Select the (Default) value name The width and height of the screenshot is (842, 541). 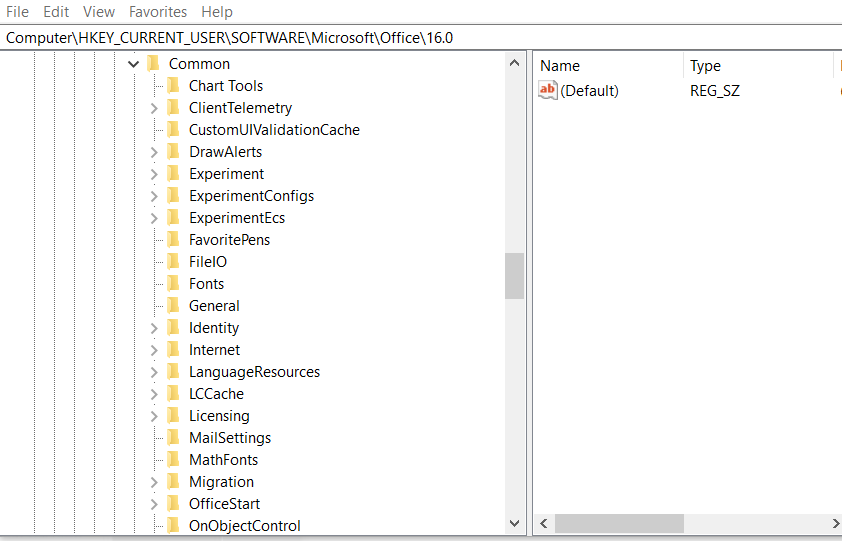pyautogui.click(x=589, y=91)
